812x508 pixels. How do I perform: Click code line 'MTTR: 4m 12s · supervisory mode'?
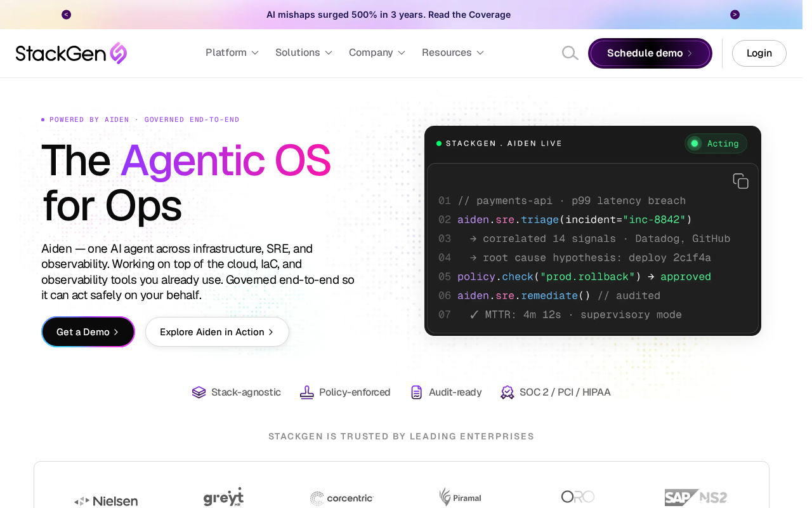point(576,315)
